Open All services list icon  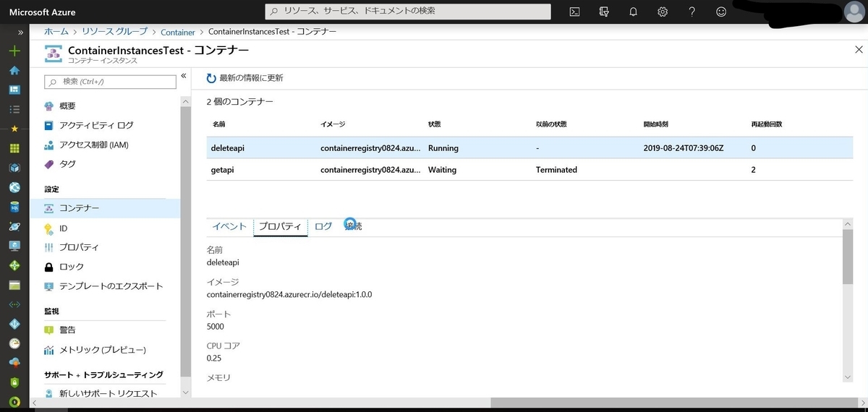(x=14, y=109)
